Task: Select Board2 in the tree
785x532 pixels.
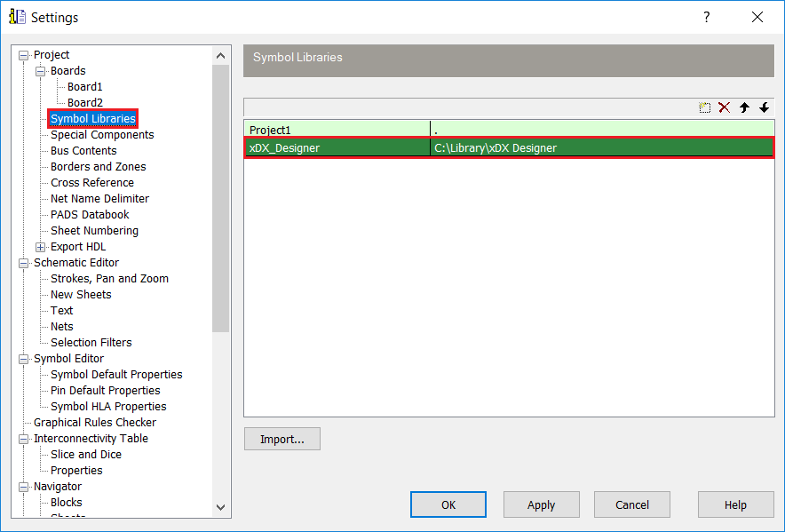Action: (x=85, y=103)
